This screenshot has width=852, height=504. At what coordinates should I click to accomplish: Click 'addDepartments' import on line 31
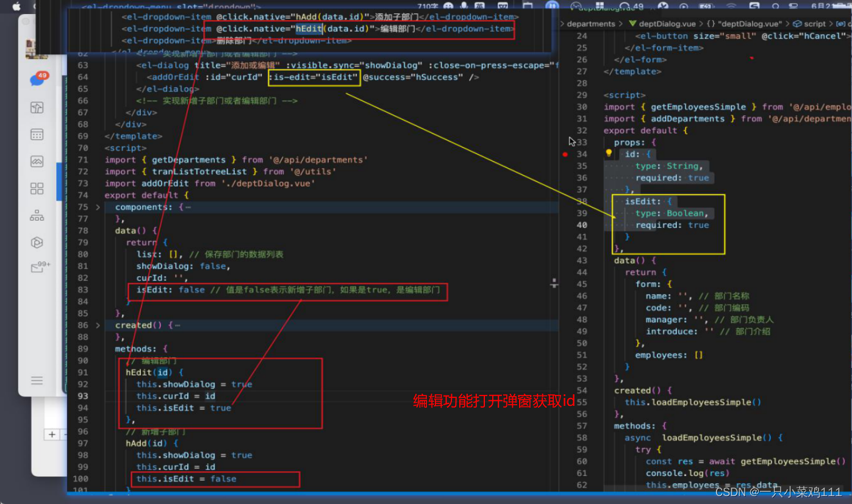(687, 119)
